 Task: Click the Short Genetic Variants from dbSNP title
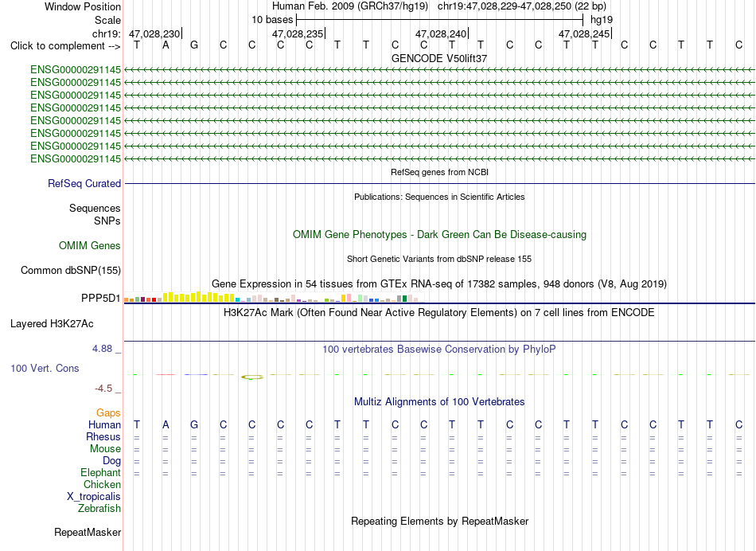[x=439, y=259]
